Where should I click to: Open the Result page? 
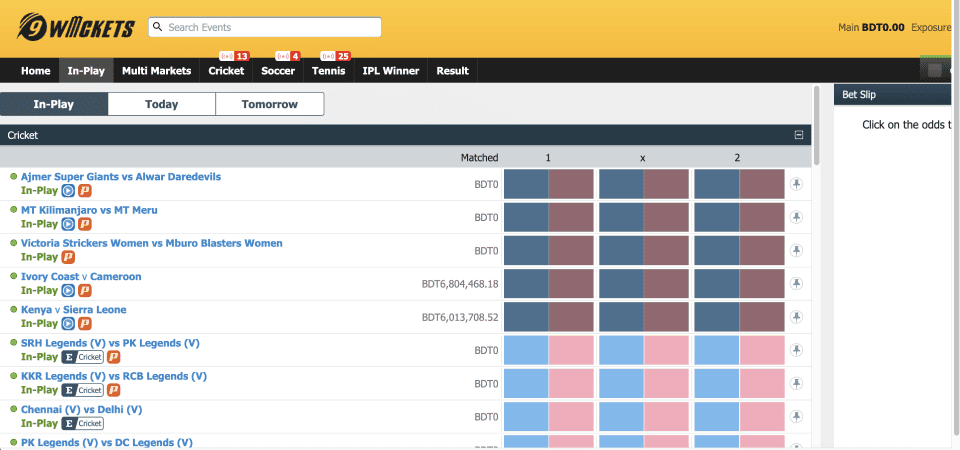452,71
